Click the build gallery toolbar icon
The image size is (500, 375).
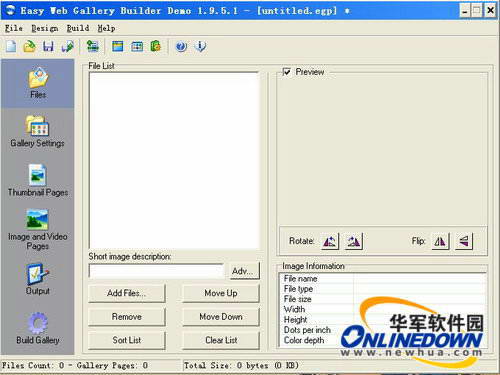click(x=156, y=46)
